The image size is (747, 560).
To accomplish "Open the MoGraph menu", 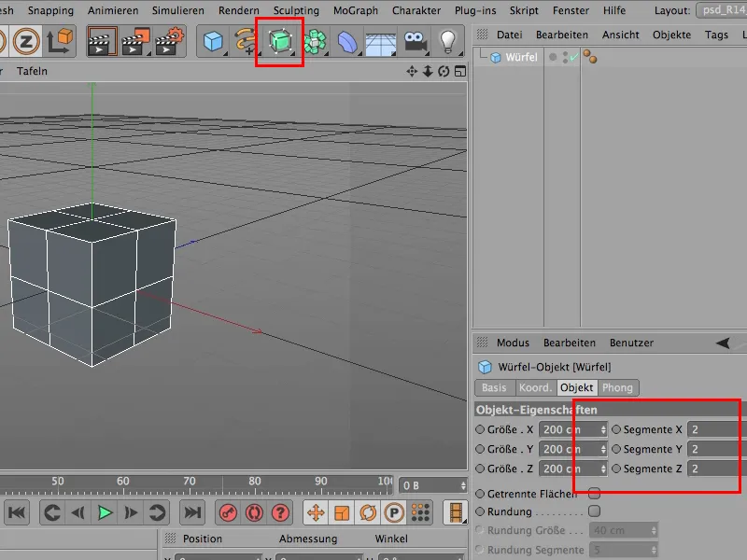I will (356, 10).
